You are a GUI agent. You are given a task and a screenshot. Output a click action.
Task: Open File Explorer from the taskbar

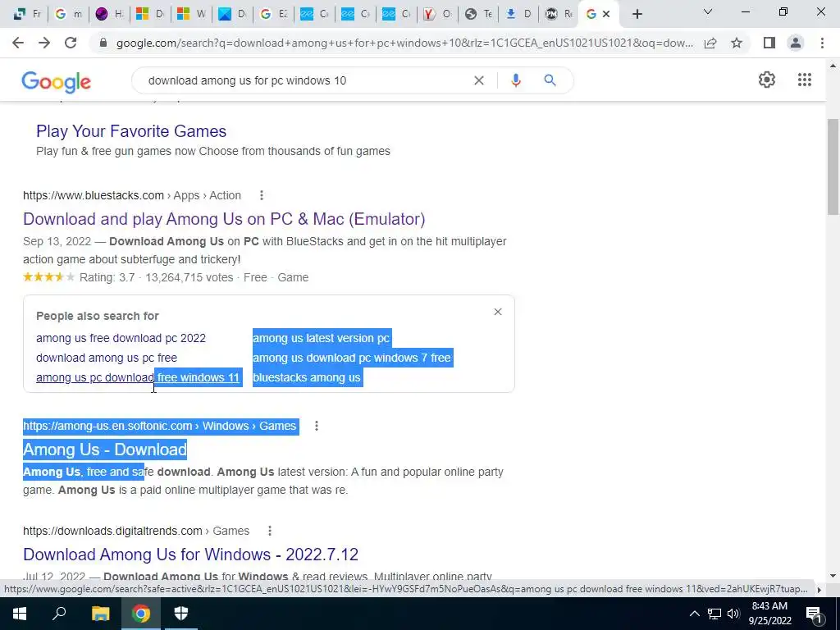point(100,614)
